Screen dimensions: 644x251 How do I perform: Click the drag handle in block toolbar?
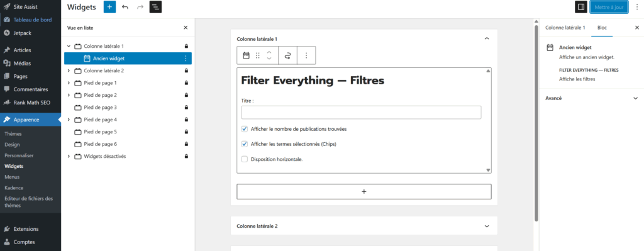[258, 55]
